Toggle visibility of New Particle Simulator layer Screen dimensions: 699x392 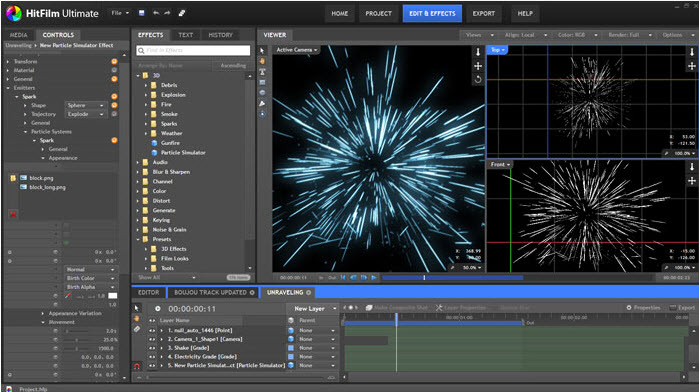coord(152,365)
